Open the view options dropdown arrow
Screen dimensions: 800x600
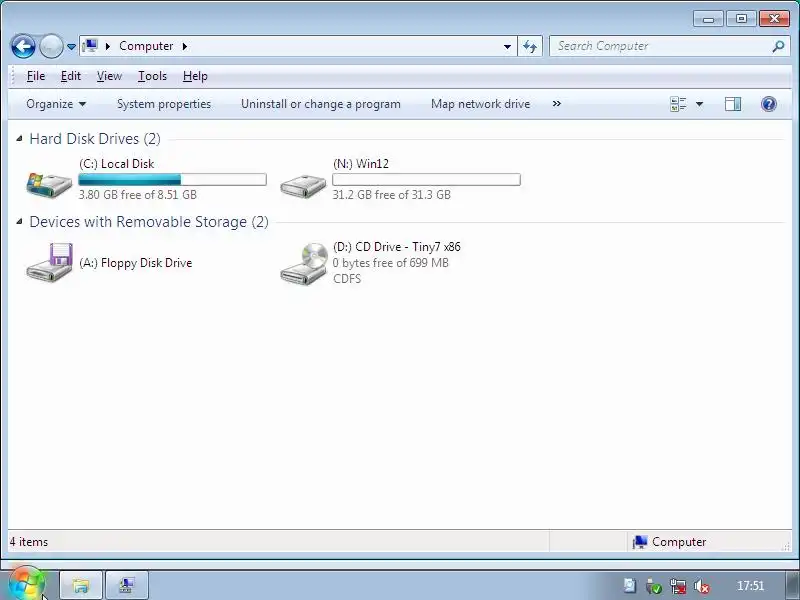[699, 104]
